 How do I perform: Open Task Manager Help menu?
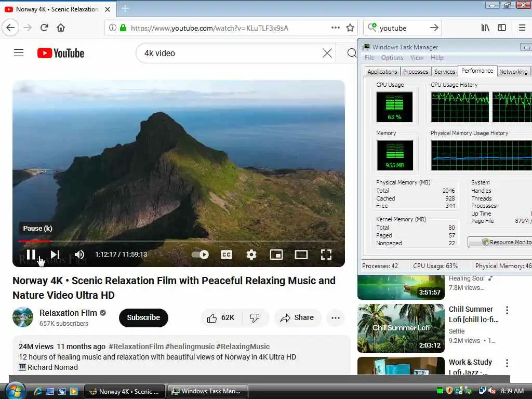click(x=437, y=58)
